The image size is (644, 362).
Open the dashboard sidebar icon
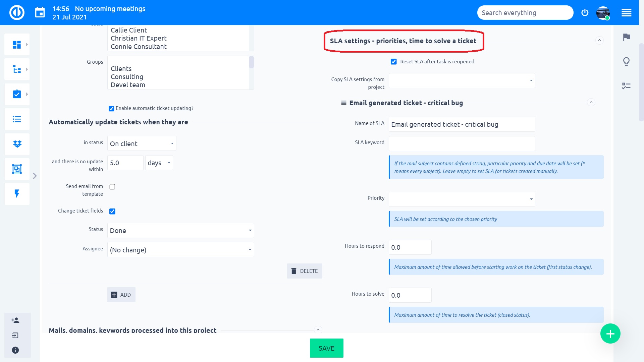17,45
